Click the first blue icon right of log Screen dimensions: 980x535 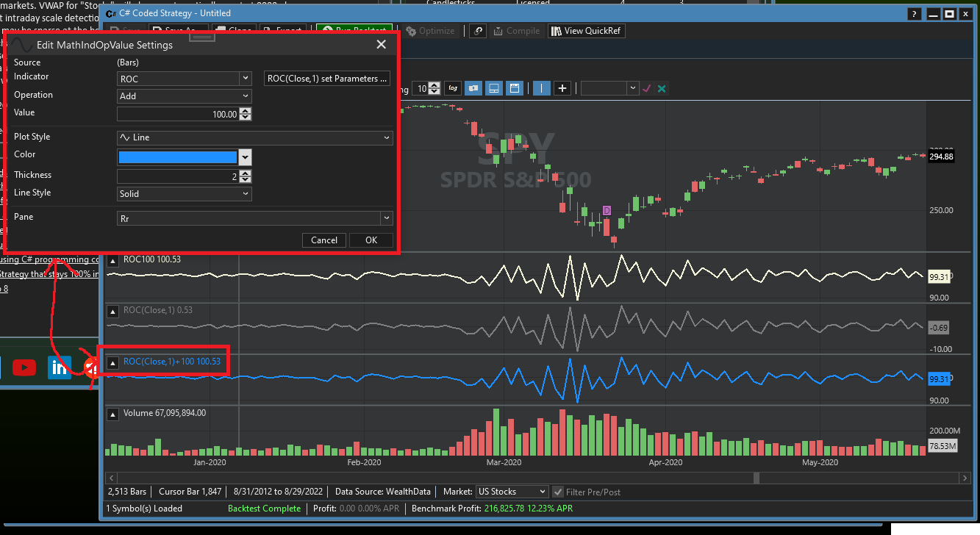click(473, 88)
